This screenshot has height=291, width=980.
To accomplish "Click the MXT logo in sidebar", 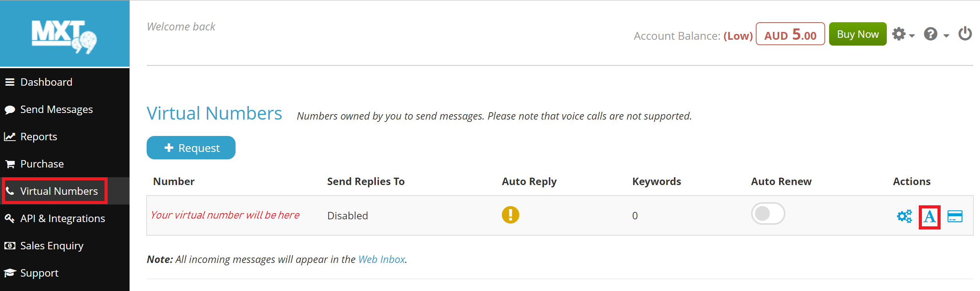I will point(64,36).
